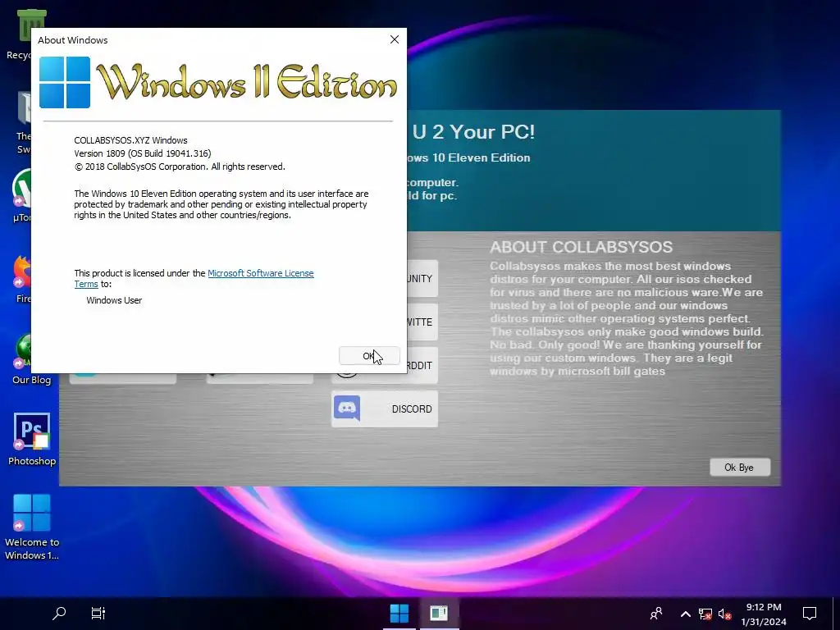Click the ABOUT COLLABSYSOS heading

pos(582,247)
